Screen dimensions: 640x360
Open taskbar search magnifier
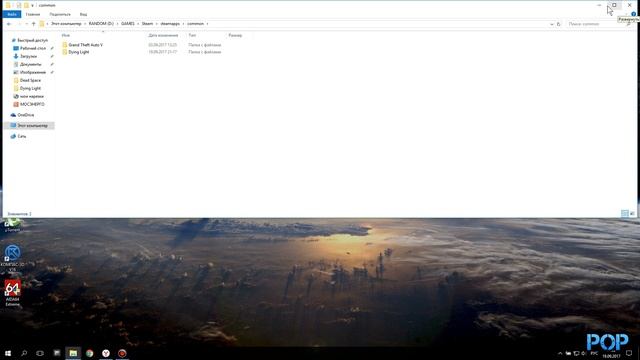[24, 353]
